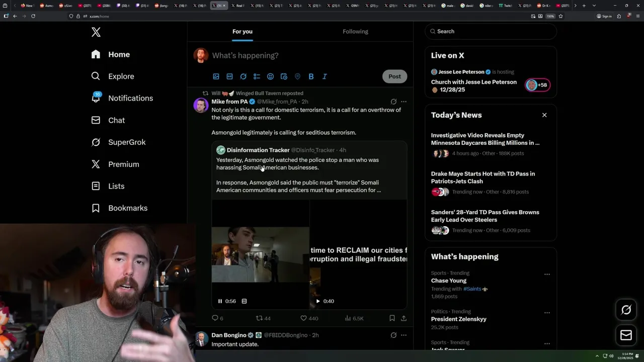Open Drake Maye TD Pass news story
The width and height of the screenshot is (644, 362).
[483, 177]
